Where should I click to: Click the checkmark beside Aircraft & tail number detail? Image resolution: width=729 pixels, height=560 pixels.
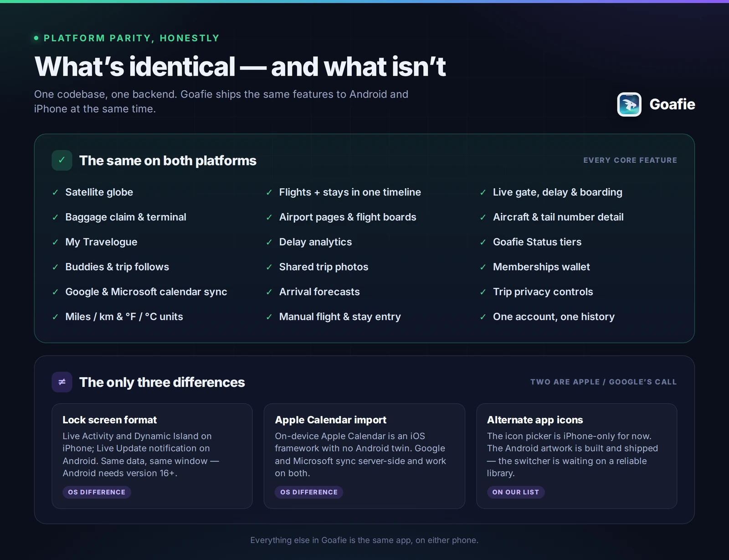click(x=483, y=217)
